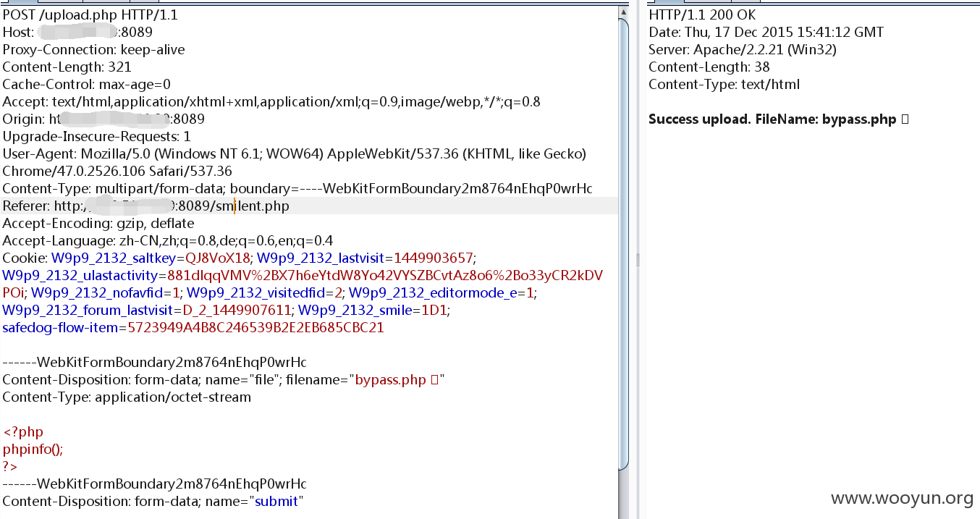Click 'Accept-Encoding: gzip, deflate' header

point(98,223)
